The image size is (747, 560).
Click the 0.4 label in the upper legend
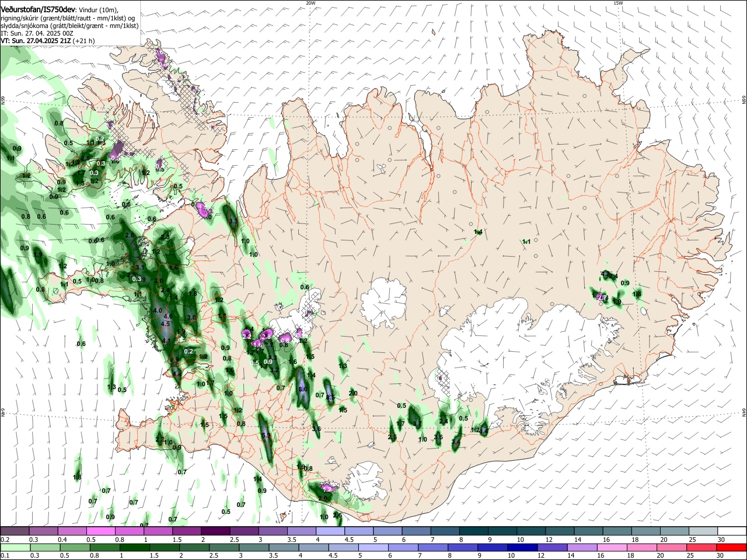click(x=62, y=540)
